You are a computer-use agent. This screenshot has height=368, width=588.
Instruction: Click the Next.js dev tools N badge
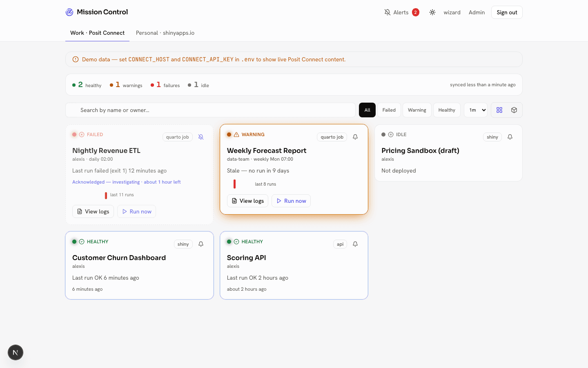tap(16, 352)
